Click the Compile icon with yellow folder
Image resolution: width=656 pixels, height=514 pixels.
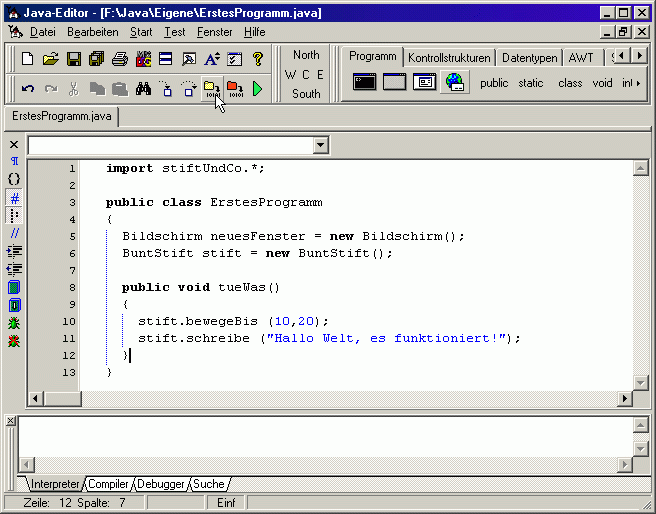211,89
